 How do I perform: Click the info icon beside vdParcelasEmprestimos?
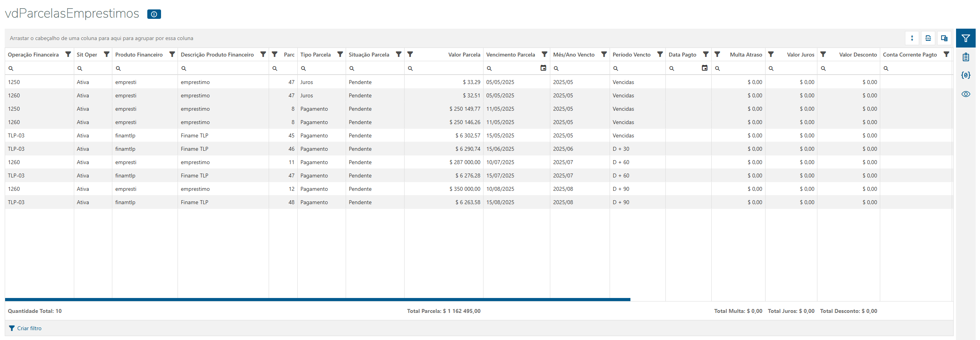coord(154,14)
